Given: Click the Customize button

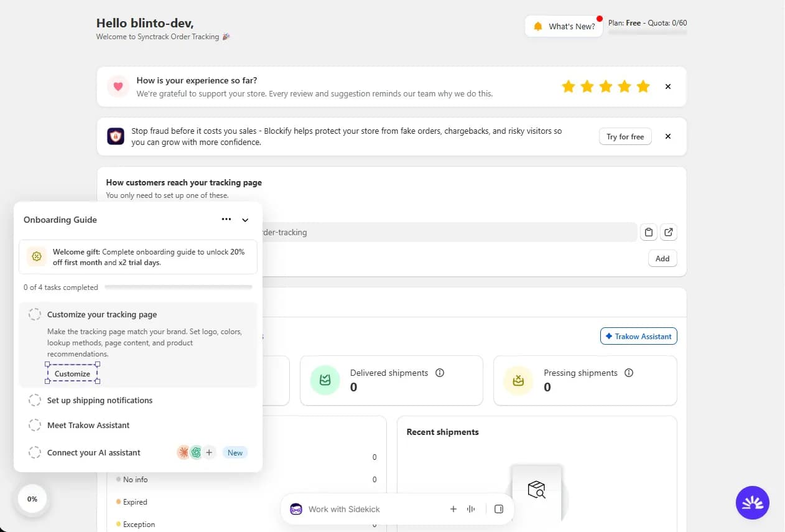Looking at the screenshot, I should point(72,373).
